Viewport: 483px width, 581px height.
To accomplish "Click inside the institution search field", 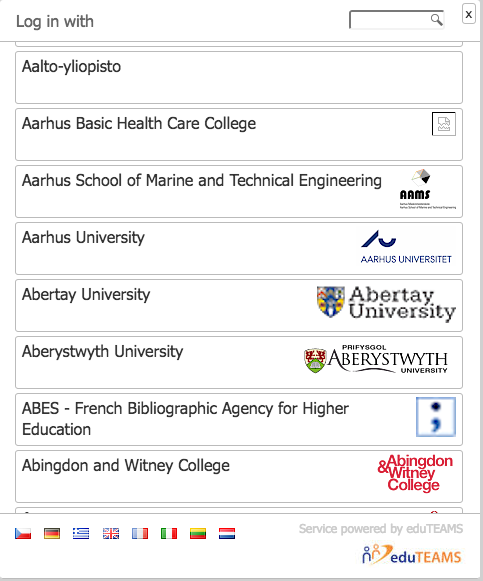I will 396,20.
